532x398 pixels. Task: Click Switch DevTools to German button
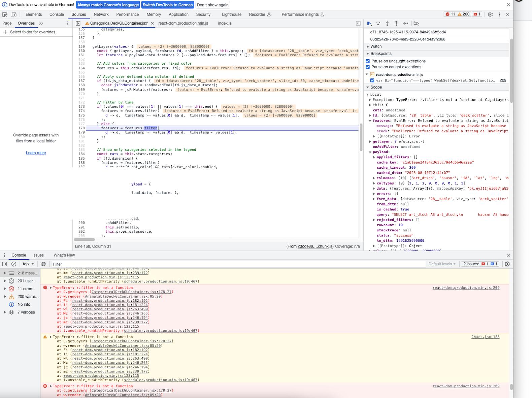click(x=168, y=5)
